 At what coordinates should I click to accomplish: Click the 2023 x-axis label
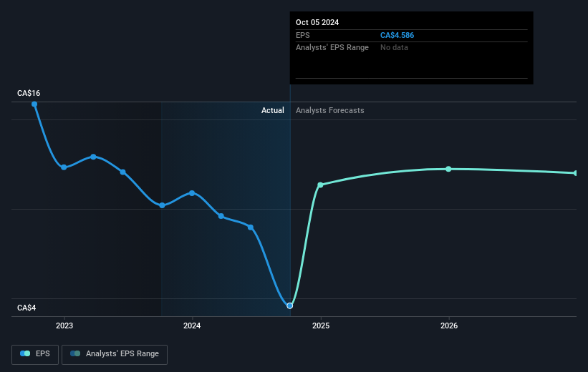coord(64,325)
